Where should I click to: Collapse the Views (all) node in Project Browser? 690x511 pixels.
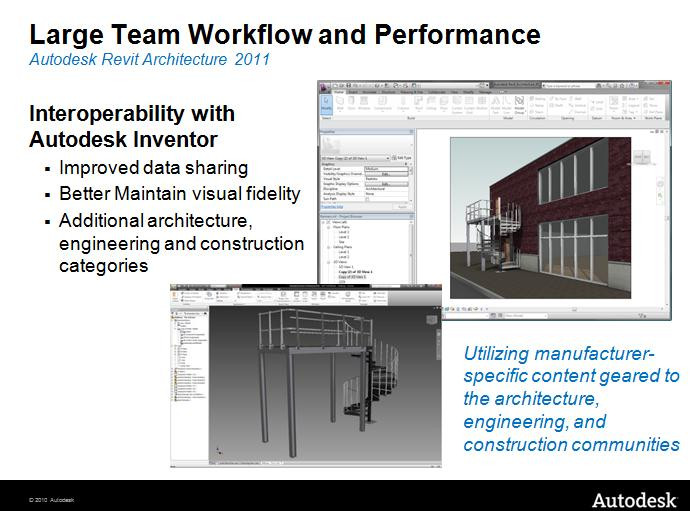pyautogui.click(x=323, y=222)
